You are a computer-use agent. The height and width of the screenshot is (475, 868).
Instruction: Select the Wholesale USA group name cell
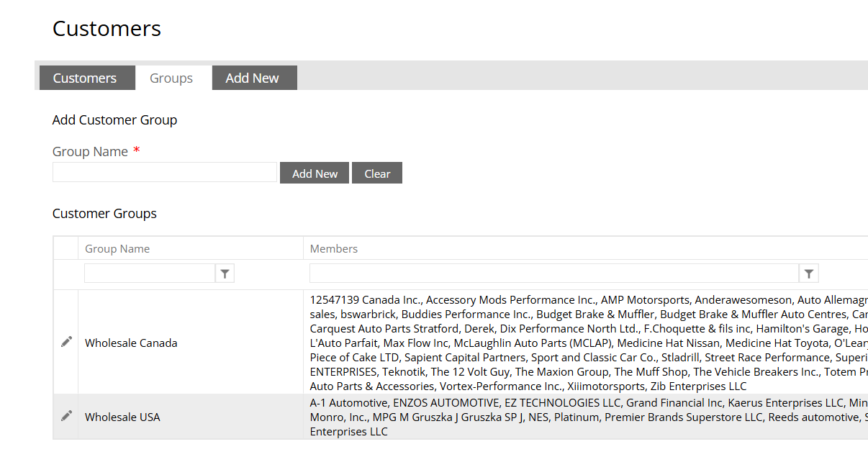191,417
